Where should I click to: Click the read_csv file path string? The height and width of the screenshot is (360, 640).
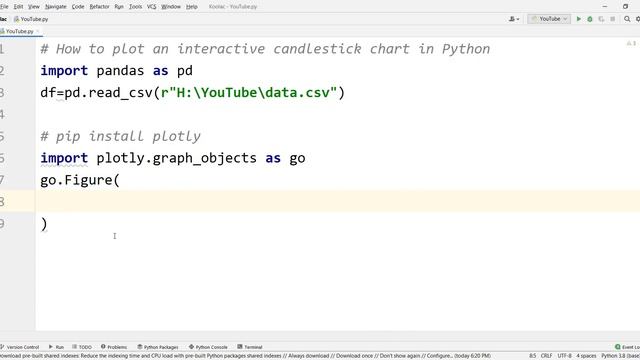click(x=249, y=93)
